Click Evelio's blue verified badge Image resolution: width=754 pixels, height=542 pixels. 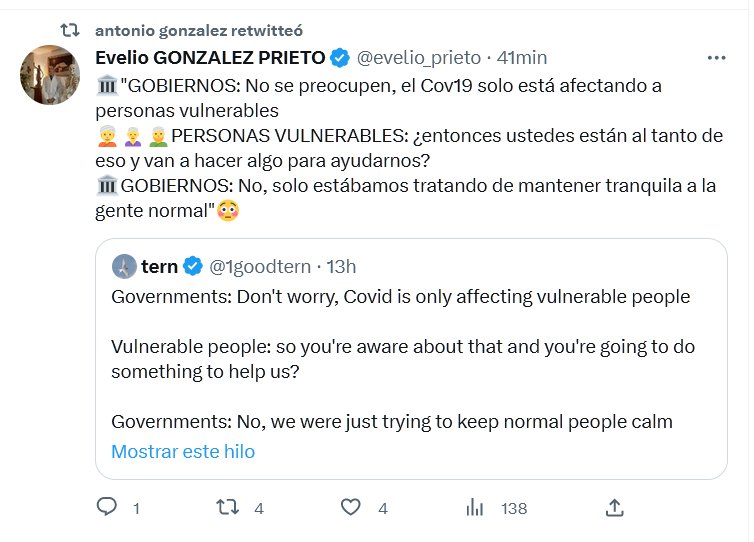coord(340,58)
